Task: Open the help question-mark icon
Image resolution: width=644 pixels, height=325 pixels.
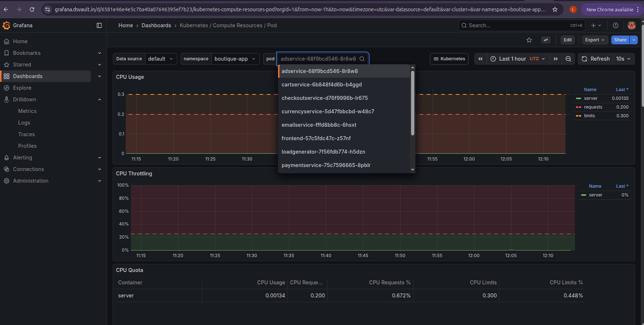Action: click(615, 25)
